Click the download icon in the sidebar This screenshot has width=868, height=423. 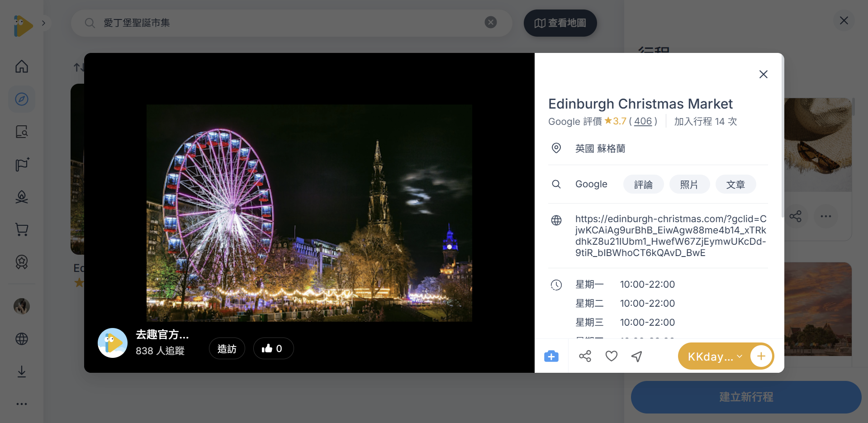pos(22,371)
